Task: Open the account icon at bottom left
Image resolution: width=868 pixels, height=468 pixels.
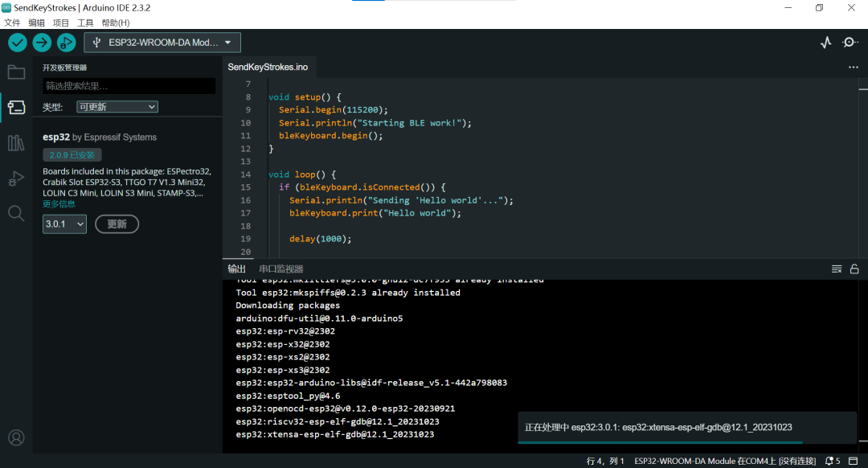Action: [x=16, y=437]
